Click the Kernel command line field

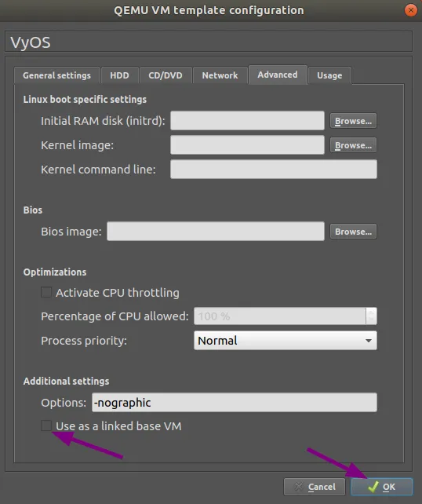coord(274,169)
